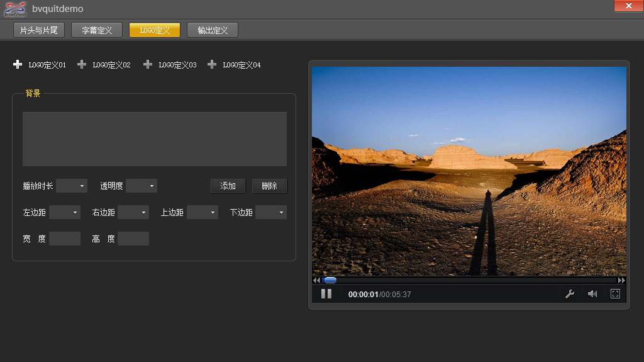Expand the 透明度 dropdown
Image resolution: width=644 pixels, height=362 pixels.
pyautogui.click(x=142, y=186)
